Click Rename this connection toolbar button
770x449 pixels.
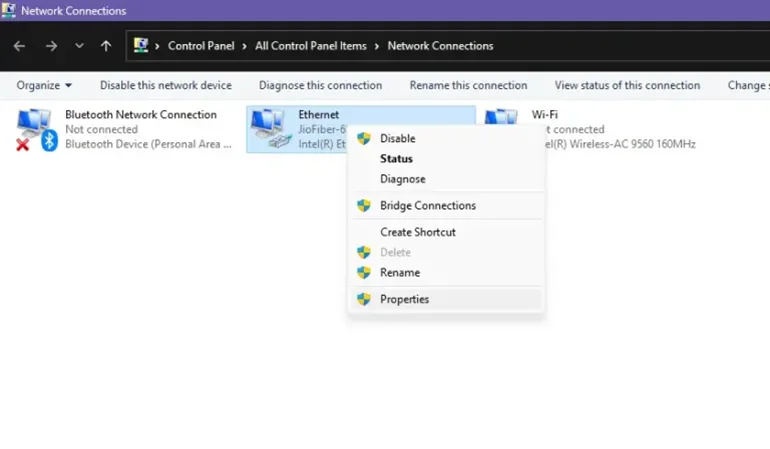point(468,85)
